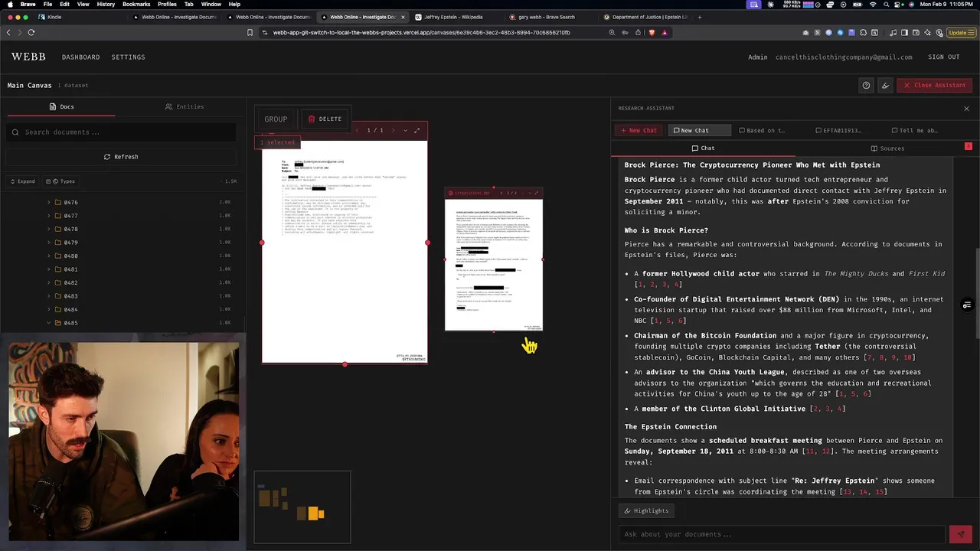Open the first document card's chevron dropdown
980x551 pixels.
405,130
